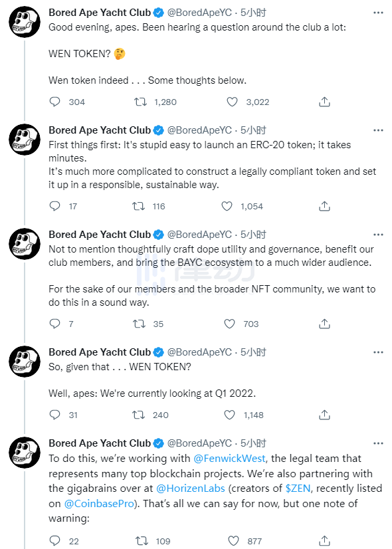392x549 pixels.
Task: Reply to the WEN TOKEN tweet
Action: click(55, 102)
